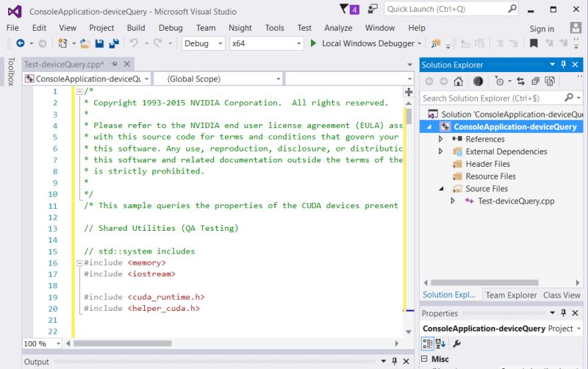Pin the Test-deviceQuery.cpp tab
This screenshot has height=369, width=588.
[115, 64]
